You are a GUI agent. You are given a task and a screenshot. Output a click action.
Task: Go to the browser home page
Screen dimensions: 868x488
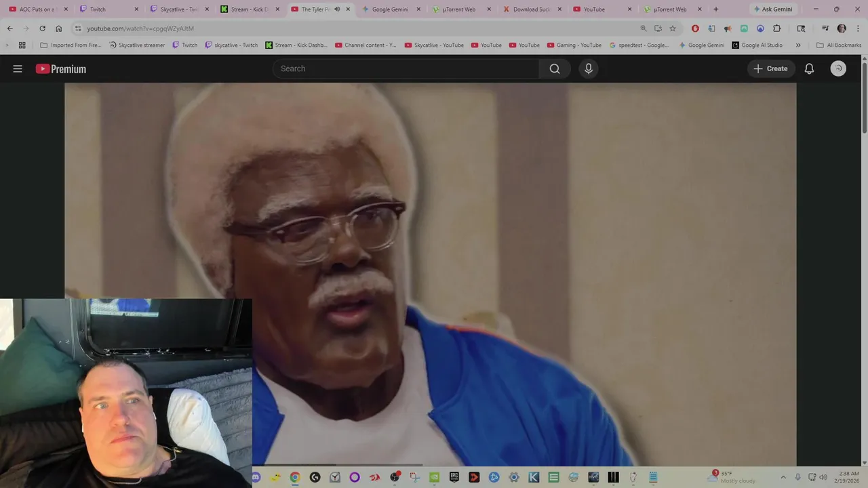[x=58, y=28]
